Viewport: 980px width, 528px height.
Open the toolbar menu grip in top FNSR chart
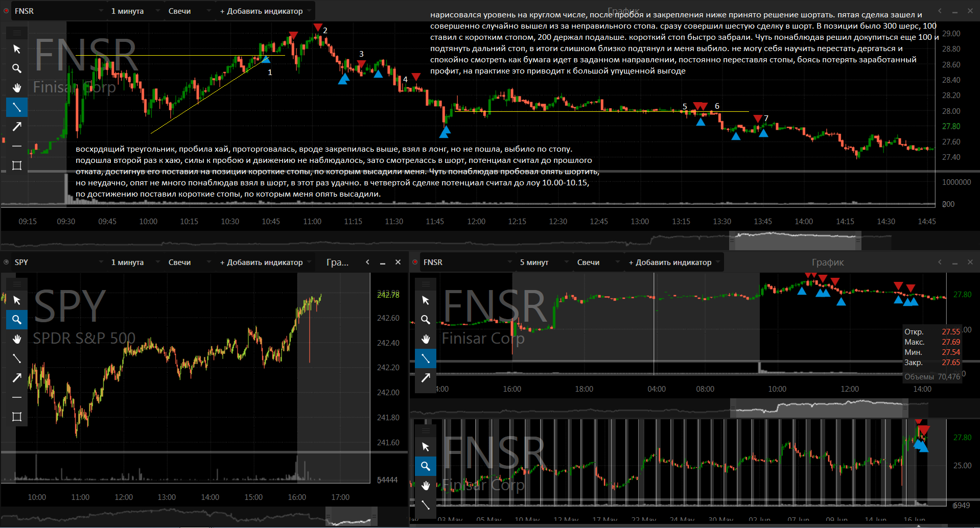[17, 33]
